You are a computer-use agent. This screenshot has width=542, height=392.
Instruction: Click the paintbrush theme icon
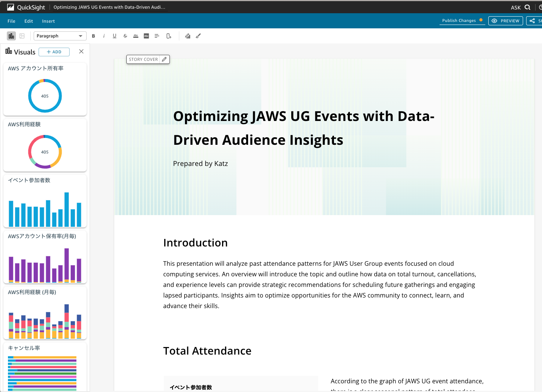[x=198, y=36]
